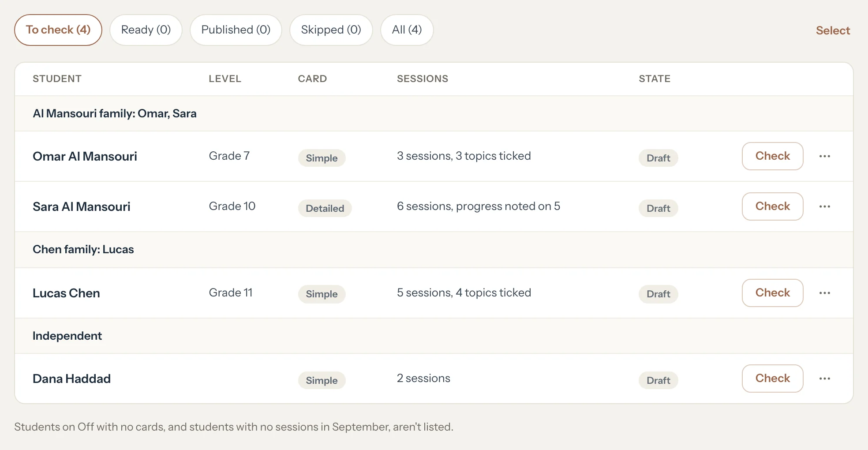Viewport: 868px width, 450px height.
Task: Select the Chen family group header
Action: [x=434, y=249]
